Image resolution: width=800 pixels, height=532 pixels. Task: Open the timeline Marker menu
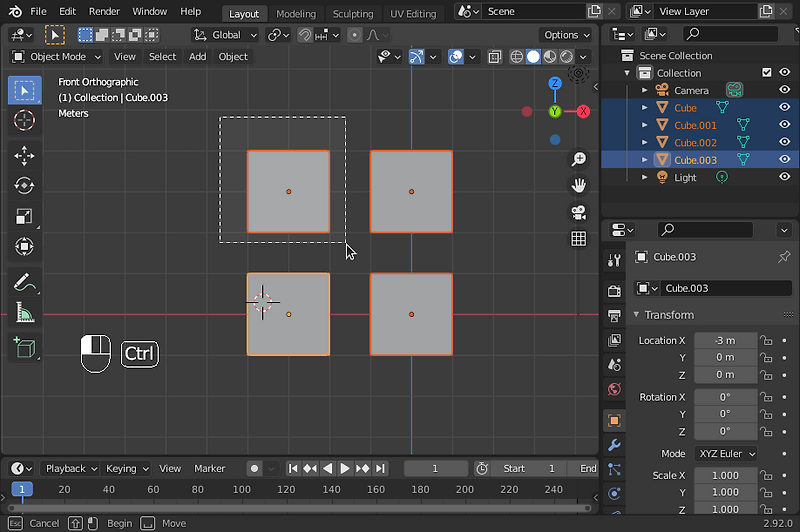tap(209, 468)
